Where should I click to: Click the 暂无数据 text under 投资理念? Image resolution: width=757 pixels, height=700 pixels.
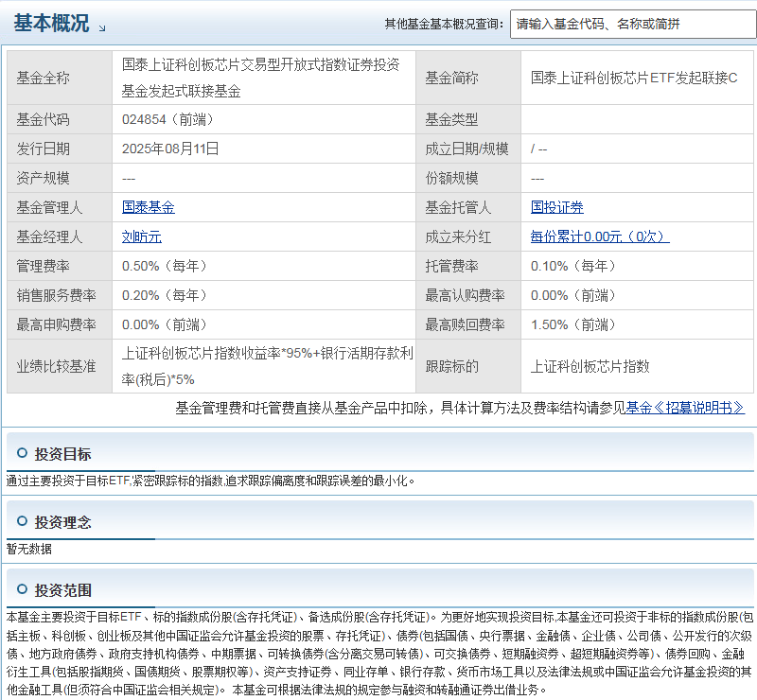click(29, 549)
